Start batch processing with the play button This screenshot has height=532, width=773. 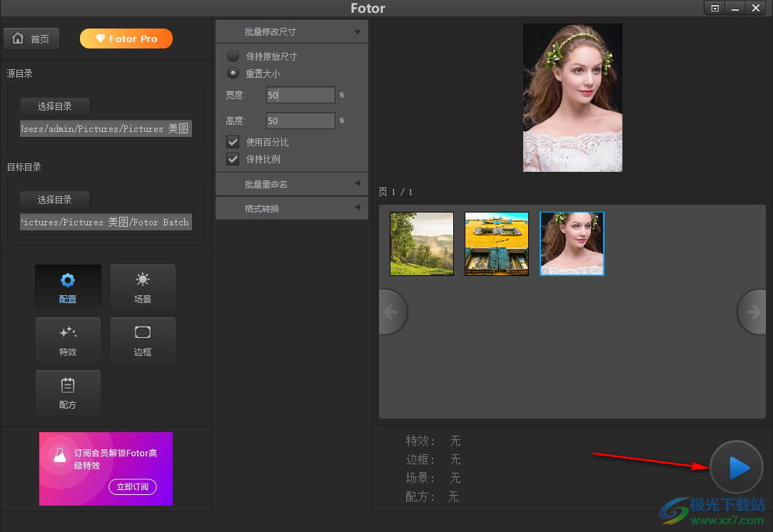(x=737, y=467)
